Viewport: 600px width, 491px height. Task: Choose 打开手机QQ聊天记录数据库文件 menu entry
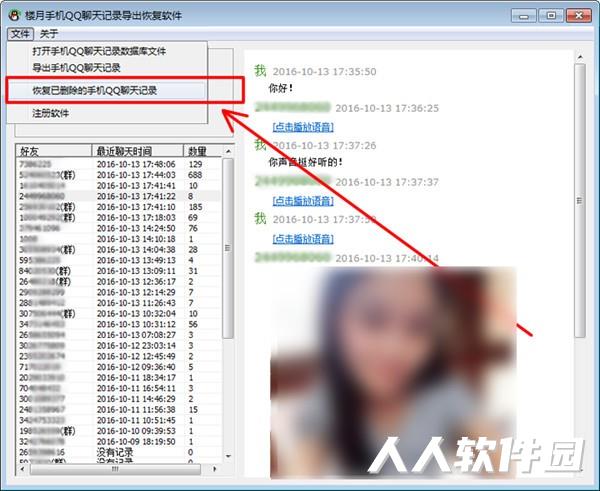99,51
